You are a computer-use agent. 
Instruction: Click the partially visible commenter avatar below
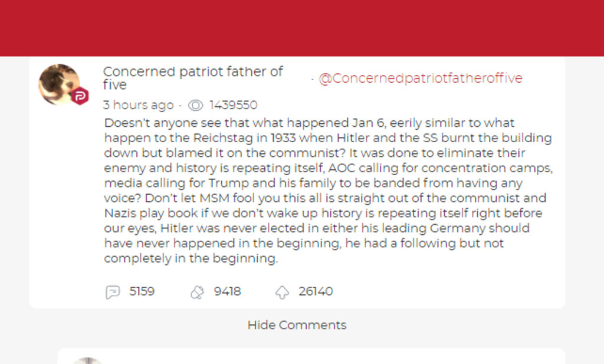coord(87,360)
